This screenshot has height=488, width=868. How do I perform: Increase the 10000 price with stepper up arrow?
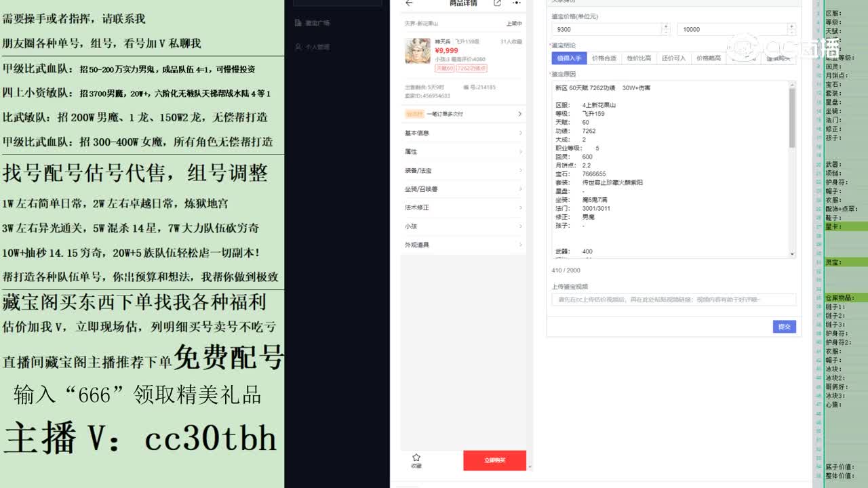click(x=791, y=26)
